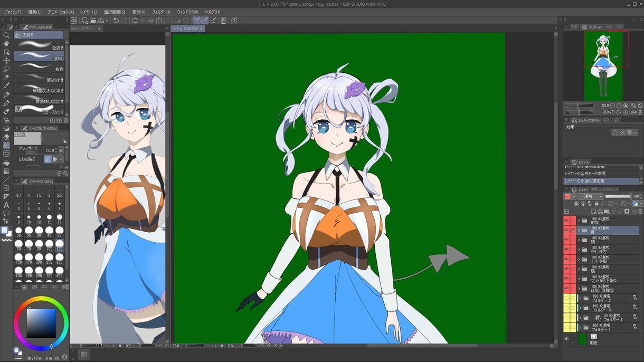Viewport: 644px width, 362px height.
Task: Create a new layer folder icon
Action: point(606,212)
